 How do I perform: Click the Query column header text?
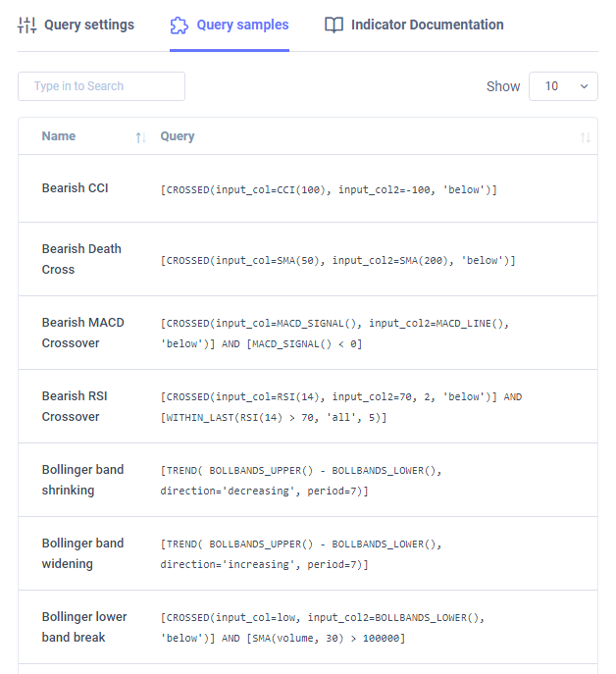(178, 136)
